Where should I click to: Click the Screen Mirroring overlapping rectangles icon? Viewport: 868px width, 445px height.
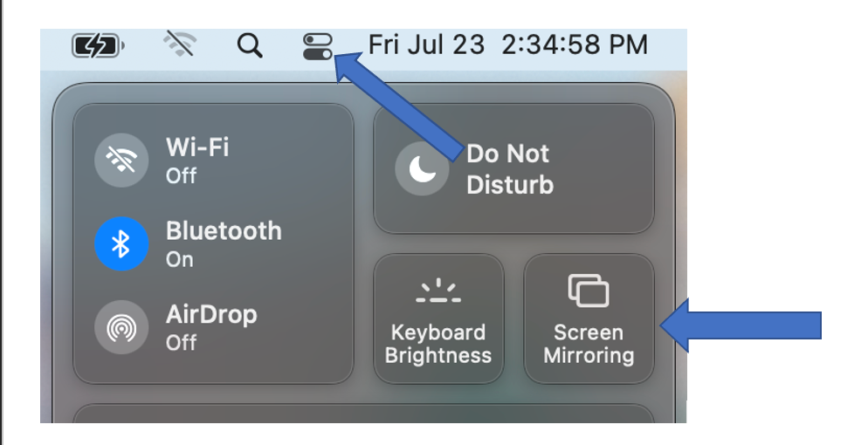point(589,291)
